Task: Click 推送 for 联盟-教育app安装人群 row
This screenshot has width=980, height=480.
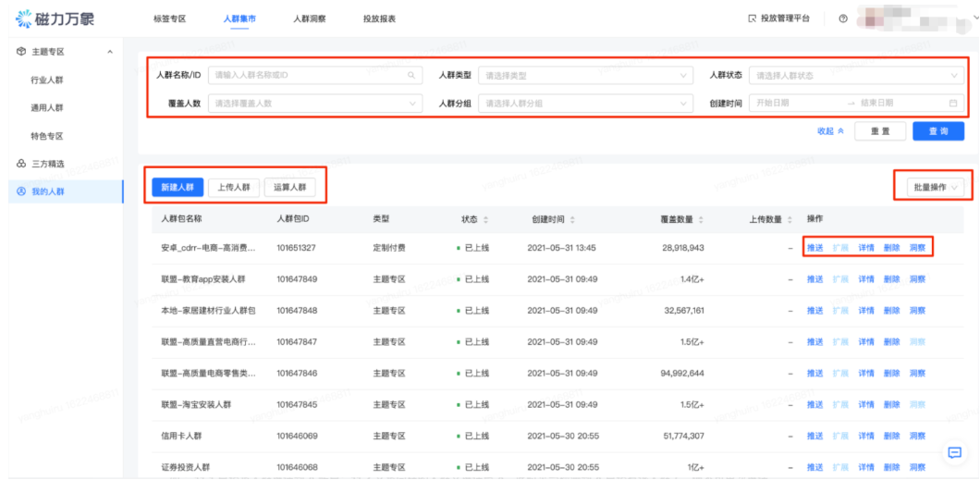Action: 815,278
